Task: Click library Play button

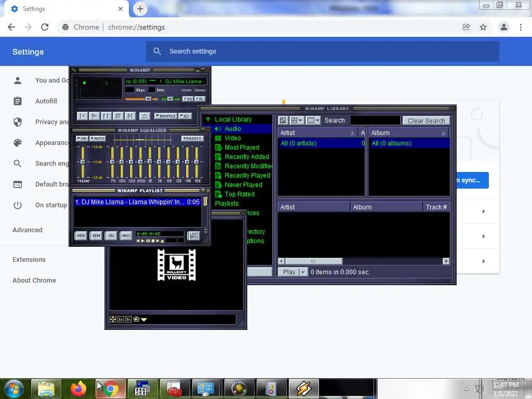Action: [289, 272]
